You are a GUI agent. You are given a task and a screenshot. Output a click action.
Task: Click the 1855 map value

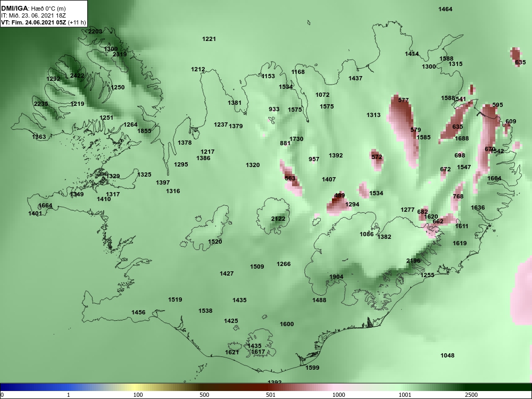(x=144, y=131)
